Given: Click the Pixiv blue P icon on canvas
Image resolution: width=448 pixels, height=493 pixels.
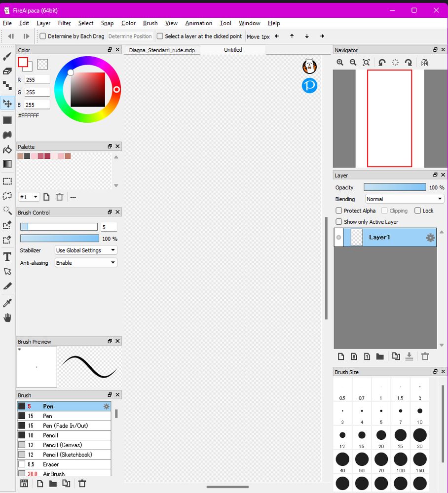Looking at the screenshot, I should (309, 85).
